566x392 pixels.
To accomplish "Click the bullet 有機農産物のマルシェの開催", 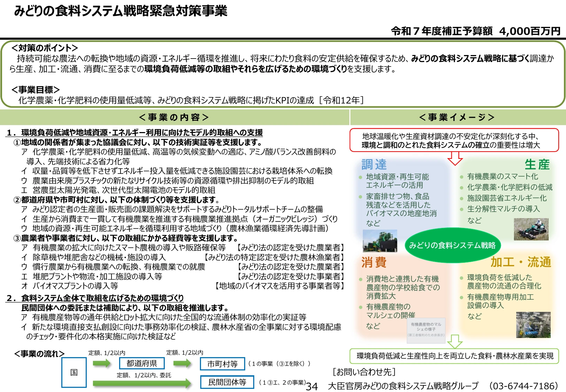I will click(387, 311).
